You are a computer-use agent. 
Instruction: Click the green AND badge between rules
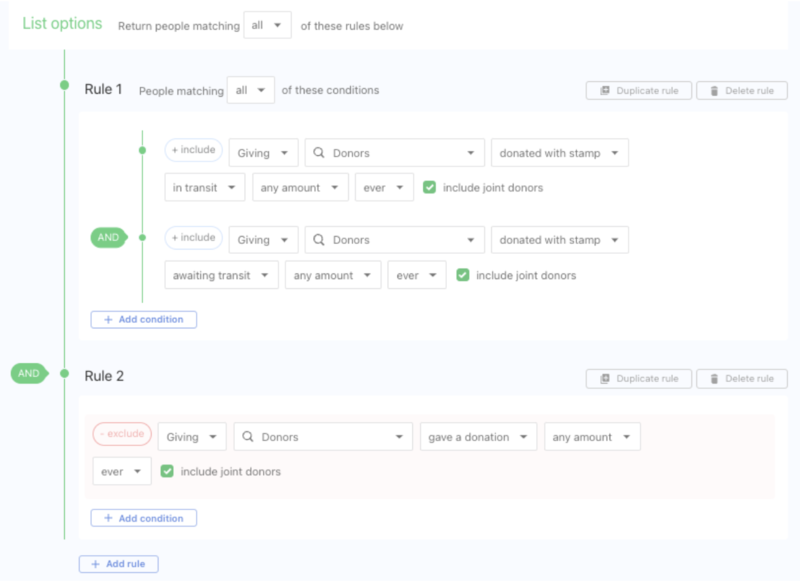pos(29,373)
